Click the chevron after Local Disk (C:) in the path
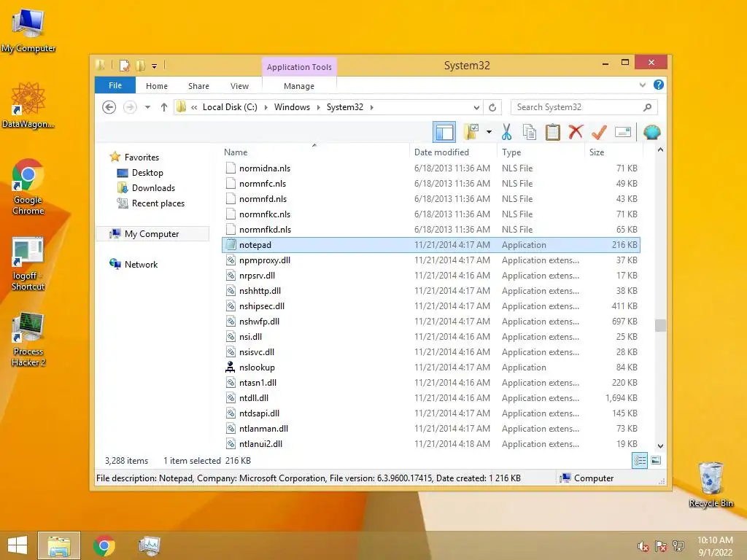Viewport: 747px width, 560px height. pyautogui.click(x=266, y=107)
